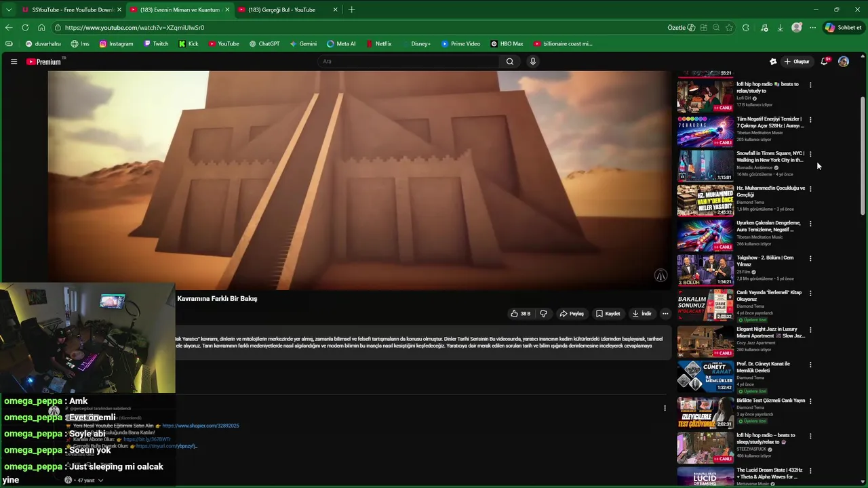
Task: Open The Lucid Dream State 432Hz thumbnail
Action: coord(705,477)
